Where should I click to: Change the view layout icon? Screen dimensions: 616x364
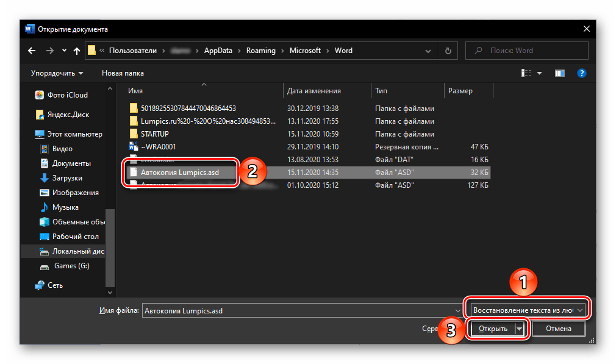click(527, 73)
